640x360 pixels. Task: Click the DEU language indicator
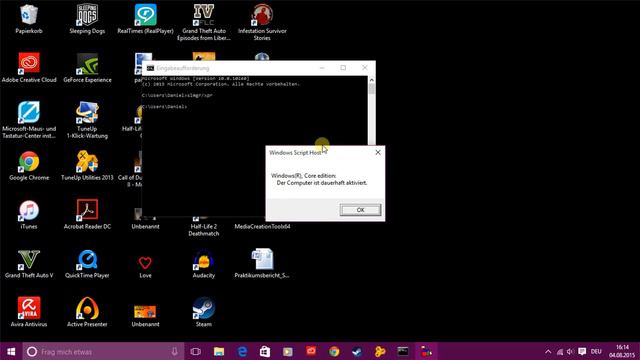596,351
